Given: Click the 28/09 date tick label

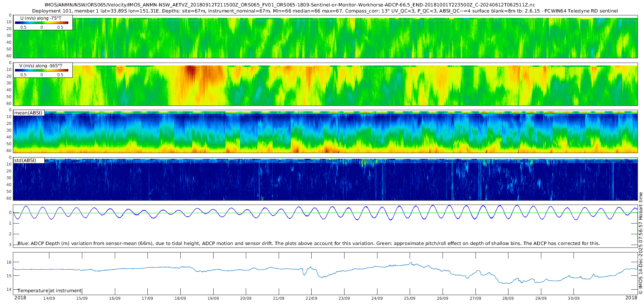Looking at the screenshot, I should click(508, 298).
